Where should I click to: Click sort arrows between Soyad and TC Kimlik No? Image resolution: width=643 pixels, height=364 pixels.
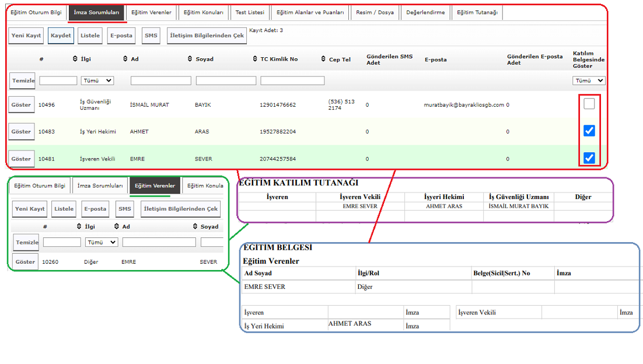[x=255, y=59]
